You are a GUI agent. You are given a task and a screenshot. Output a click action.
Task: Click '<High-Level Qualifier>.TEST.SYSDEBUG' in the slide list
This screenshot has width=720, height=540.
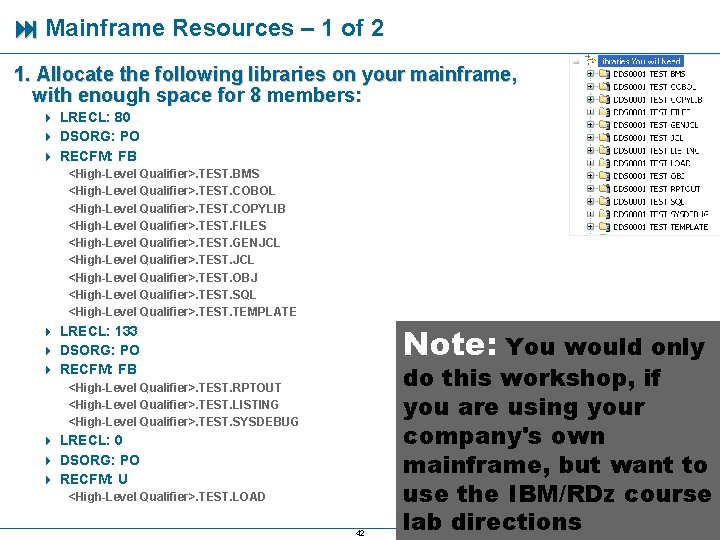point(183,422)
